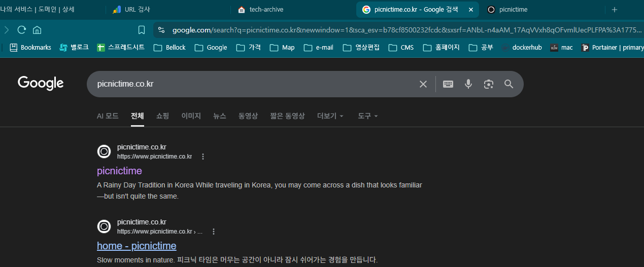Click the reload page icon
Viewport: 644px width, 267px height.
21,30
